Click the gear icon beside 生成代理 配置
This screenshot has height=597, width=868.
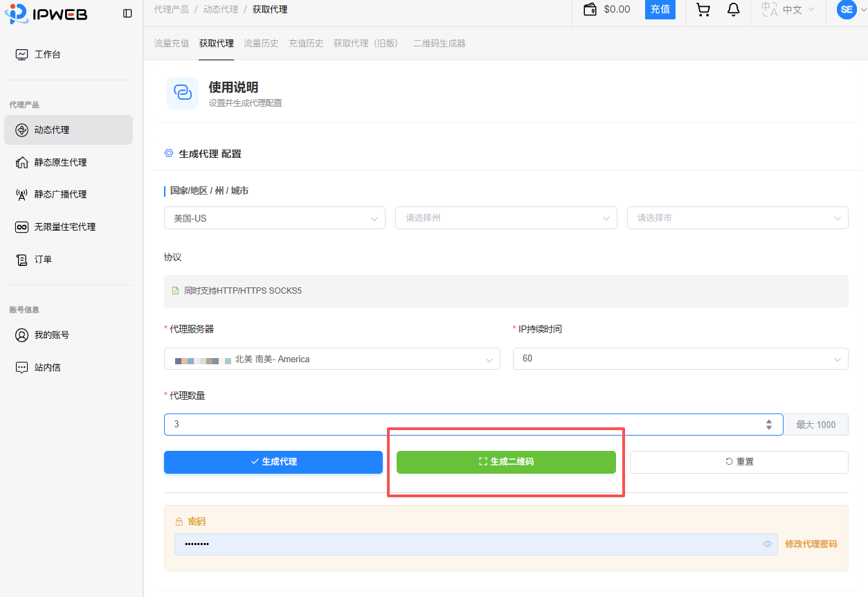(x=168, y=153)
